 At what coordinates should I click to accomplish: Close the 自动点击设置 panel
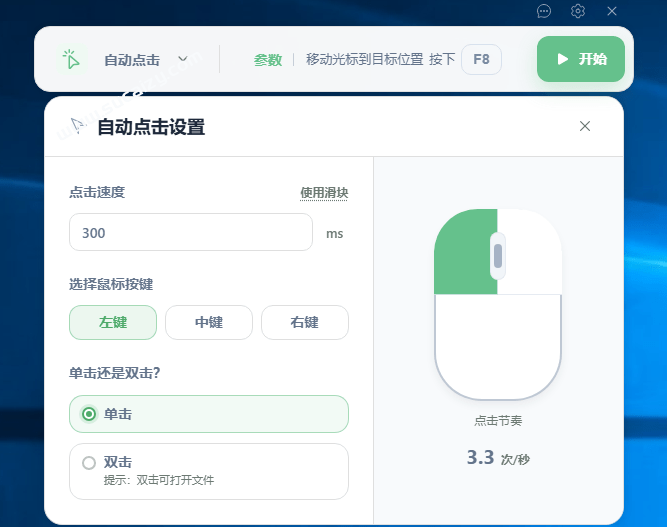(x=585, y=126)
